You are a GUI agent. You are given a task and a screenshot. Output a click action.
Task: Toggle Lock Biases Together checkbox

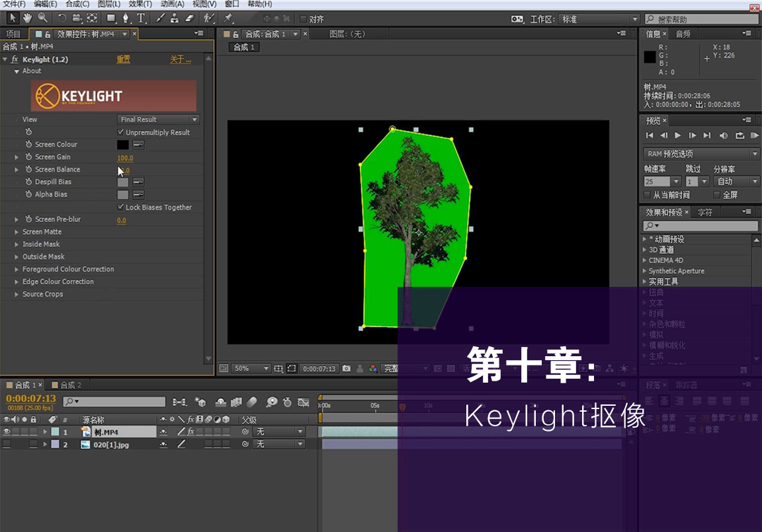click(x=120, y=207)
